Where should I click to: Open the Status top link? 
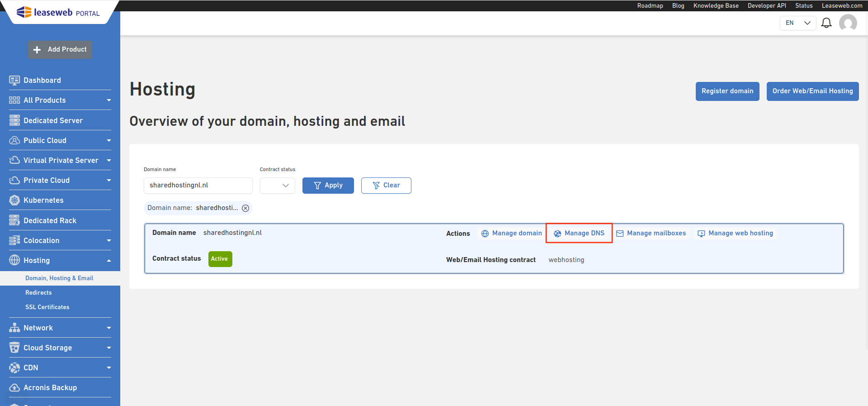[x=804, y=5]
